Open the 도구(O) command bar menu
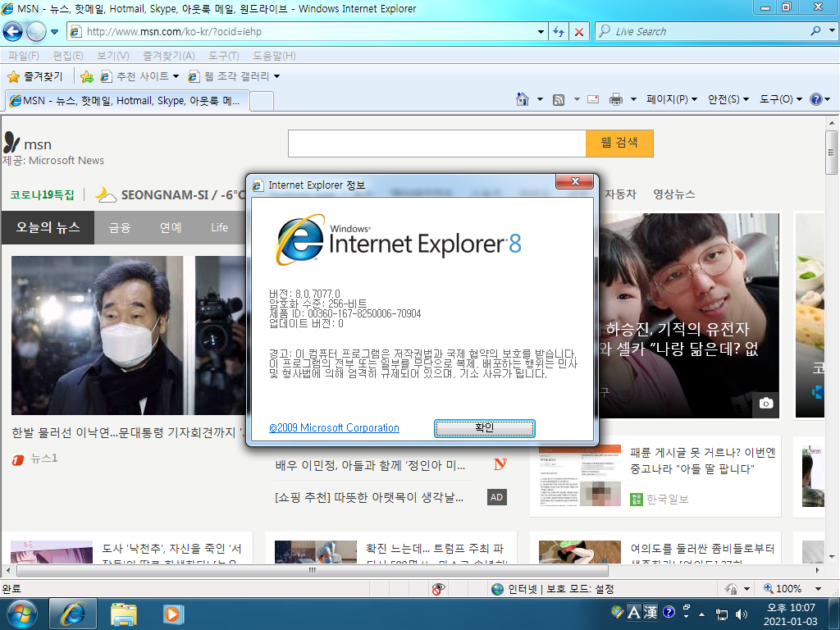The height and width of the screenshot is (630, 840). [x=781, y=99]
